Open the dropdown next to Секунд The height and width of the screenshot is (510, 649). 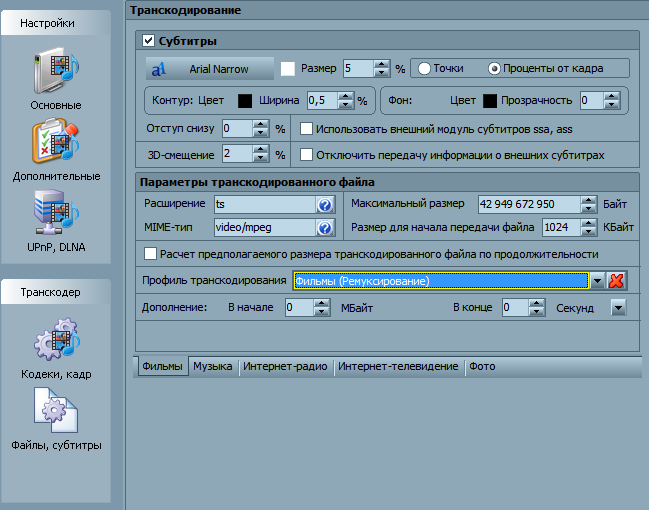point(618,308)
